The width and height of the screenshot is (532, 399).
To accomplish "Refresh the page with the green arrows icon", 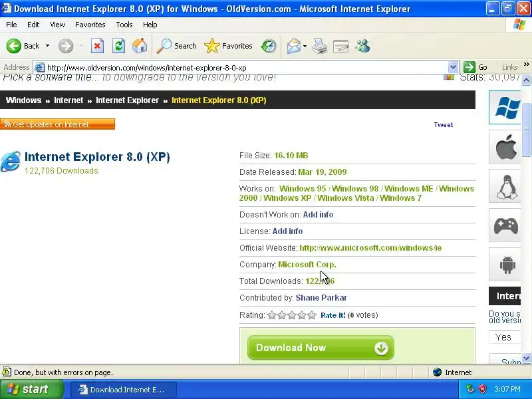I will pos(118,46).
